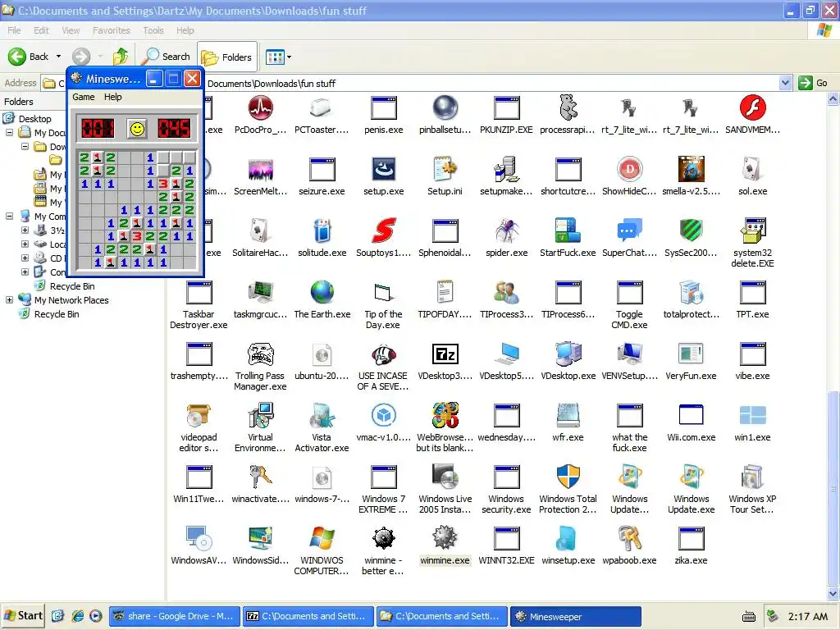Select My Network Places in folder tree
Image resolution: width=840 pixels, height=630 pixels.
coord(71,300)
